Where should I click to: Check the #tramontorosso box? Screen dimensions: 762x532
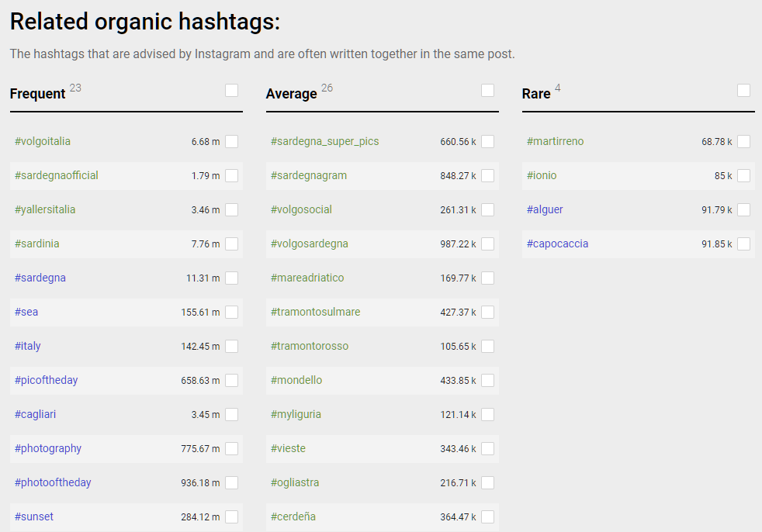tap(488, 346)
